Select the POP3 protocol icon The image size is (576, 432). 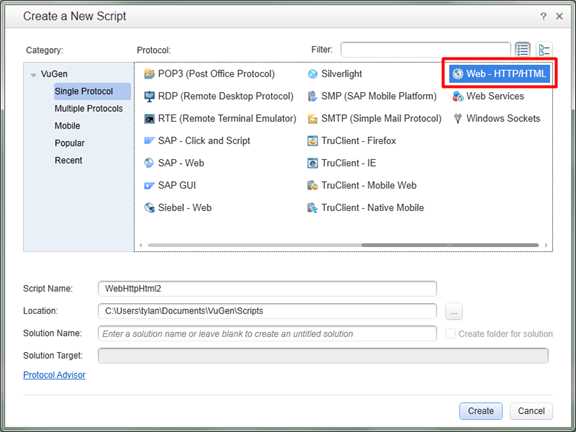click(149, 74)
